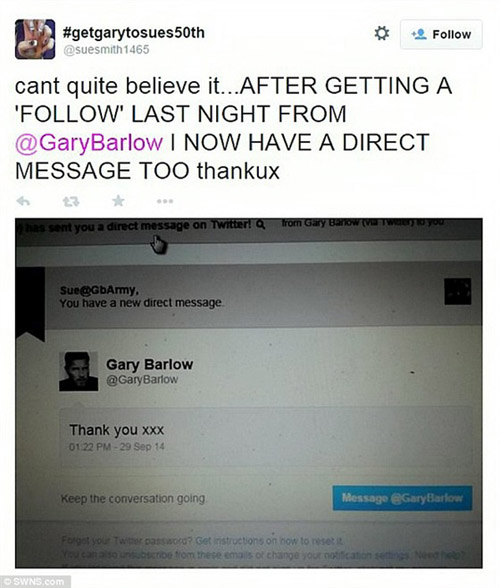The height and width of the screenshot is (588, 500).
Task: Click the Thank you xxx message box
Action: pos(266,437)
